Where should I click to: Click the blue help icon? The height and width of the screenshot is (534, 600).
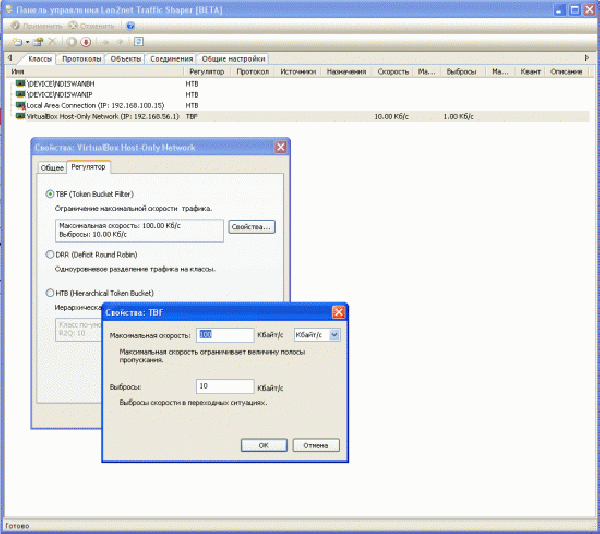(x=130, y=25)
